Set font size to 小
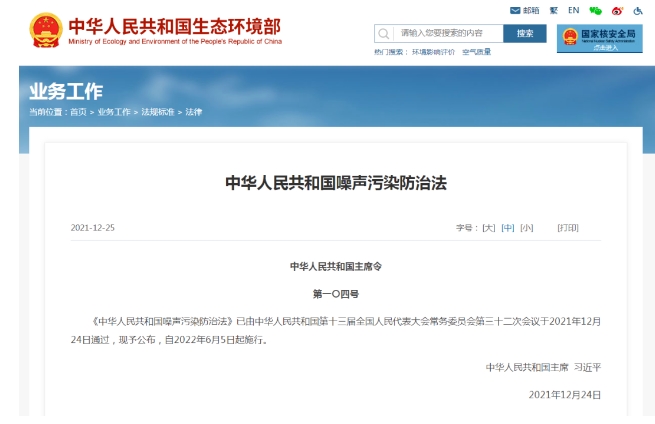The height and width of the screenshot is (424, 655). [527, 228]
